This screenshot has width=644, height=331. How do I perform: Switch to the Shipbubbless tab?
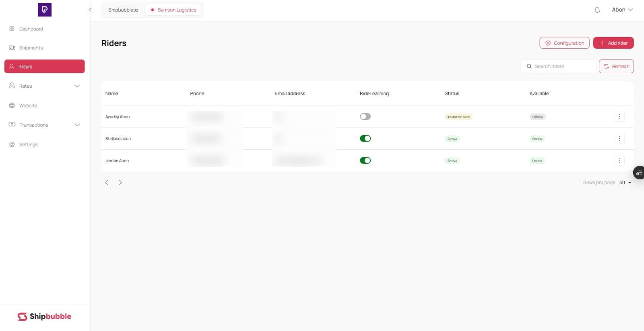point(123,10)
